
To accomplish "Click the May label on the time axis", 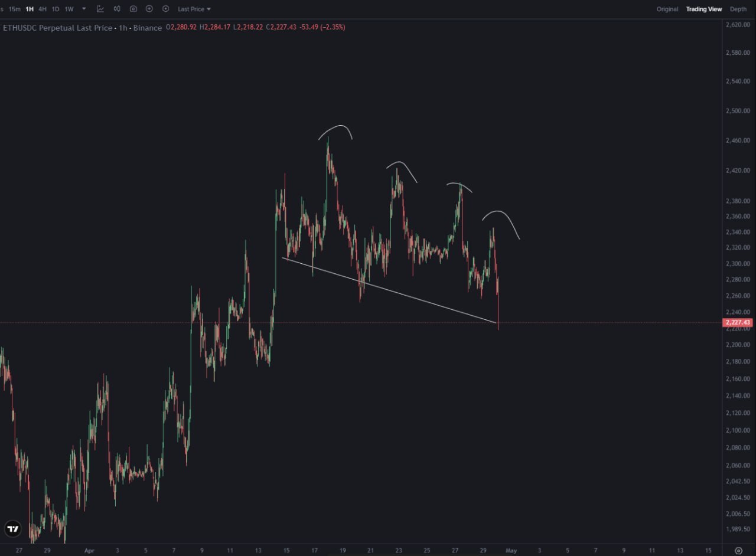I will coord(511,550).
